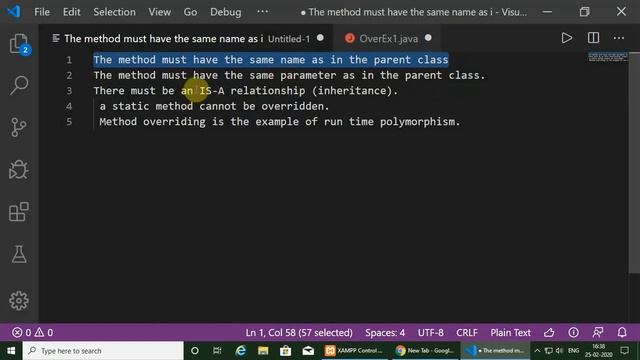Open volume control in system tray
Screen dimensions: 640x360
(560, 351)
